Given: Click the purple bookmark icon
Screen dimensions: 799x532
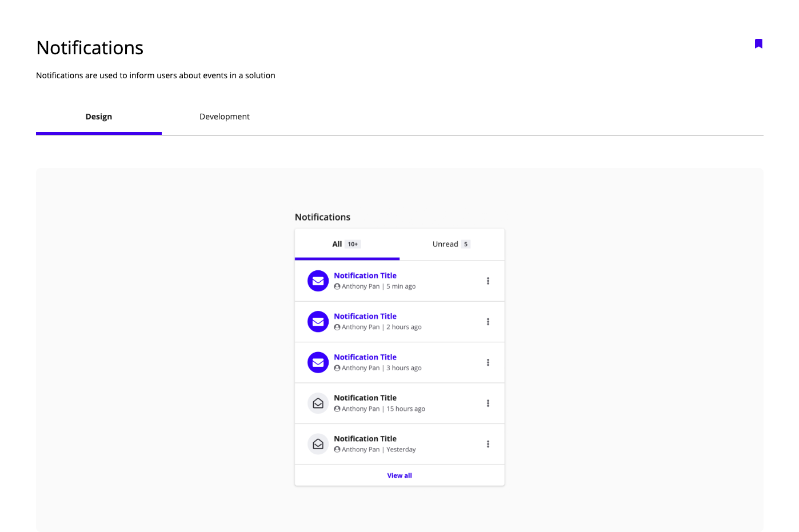Looking at the screenshot, I should coord(758,44).
